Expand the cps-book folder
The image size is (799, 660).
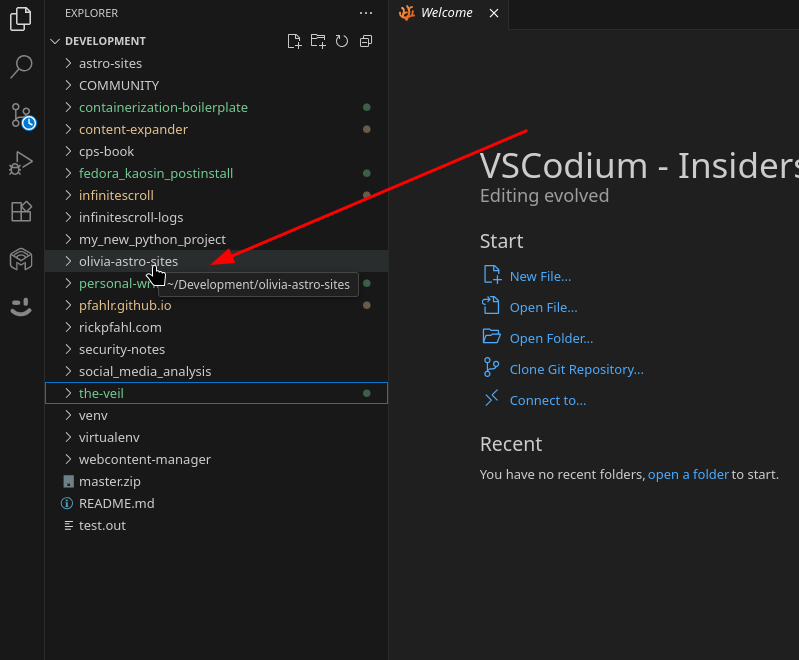coord(217,151)
